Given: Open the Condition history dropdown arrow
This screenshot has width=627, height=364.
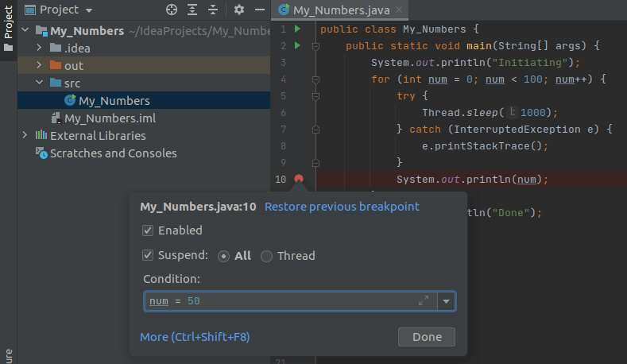Looking at the screenshot, I should click(447, 301).
